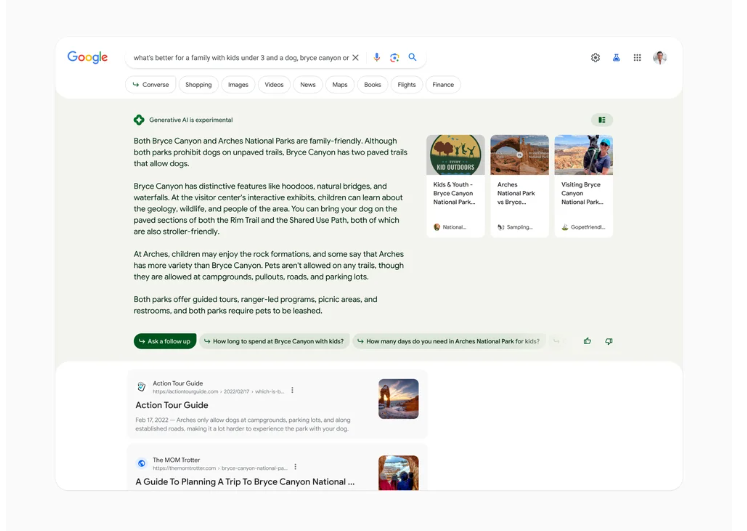Open Google apps grid
Image resolution: width=747 pixels, height=531 pixels.
coord(637,58)
